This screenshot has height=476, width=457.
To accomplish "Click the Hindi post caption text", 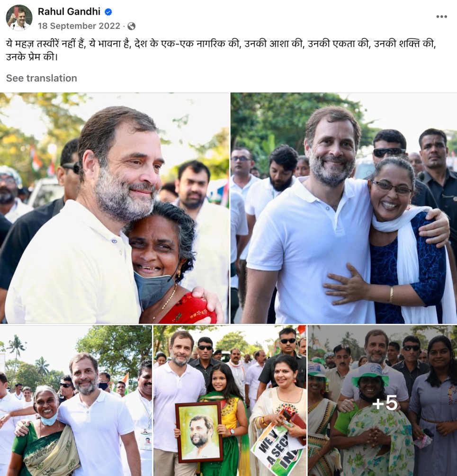I will (x=221, y=50).
